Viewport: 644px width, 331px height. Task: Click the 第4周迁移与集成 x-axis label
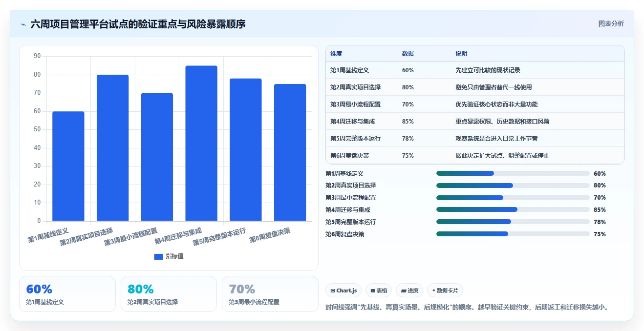click(178, 235)
